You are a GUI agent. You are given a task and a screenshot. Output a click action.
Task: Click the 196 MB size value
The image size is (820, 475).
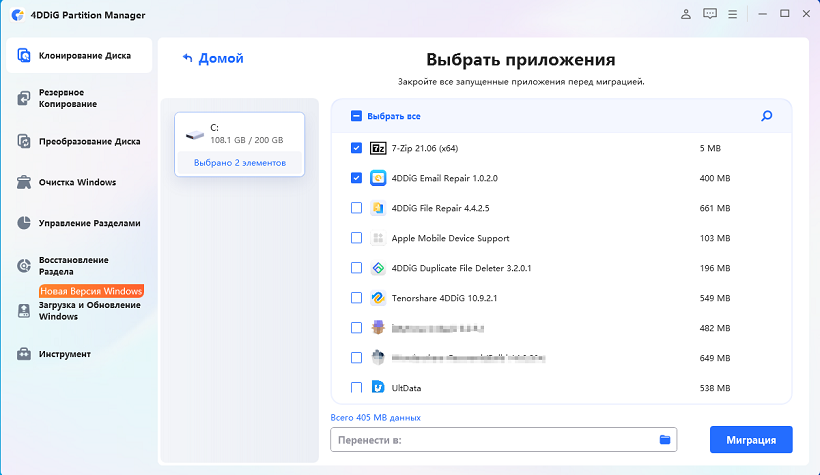pos(715,268)
